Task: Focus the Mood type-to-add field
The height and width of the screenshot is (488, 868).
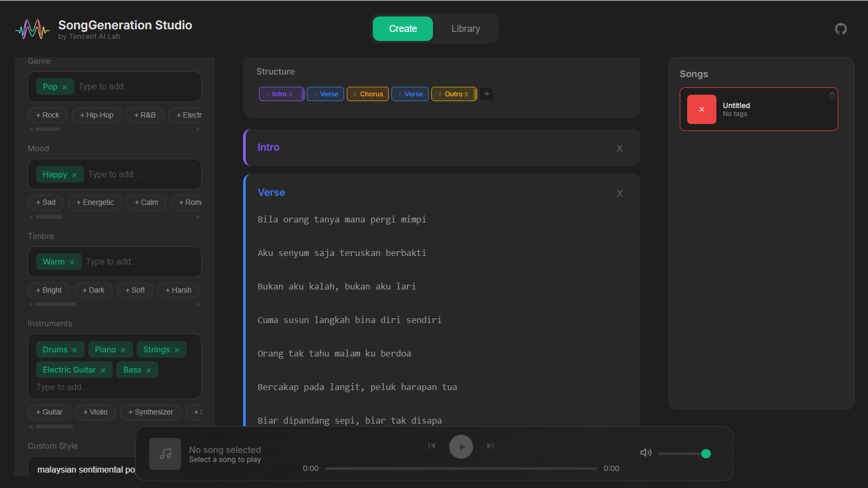Action: click(140, 175)
